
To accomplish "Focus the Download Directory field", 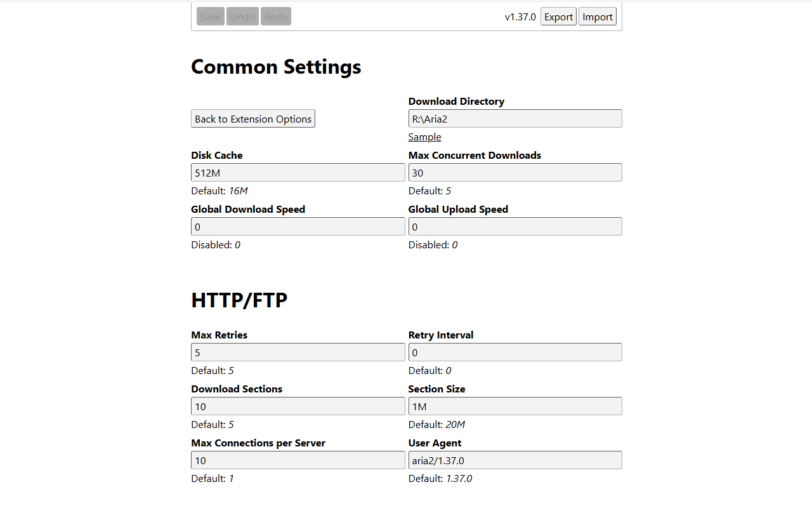I will [x=514, y=119].
